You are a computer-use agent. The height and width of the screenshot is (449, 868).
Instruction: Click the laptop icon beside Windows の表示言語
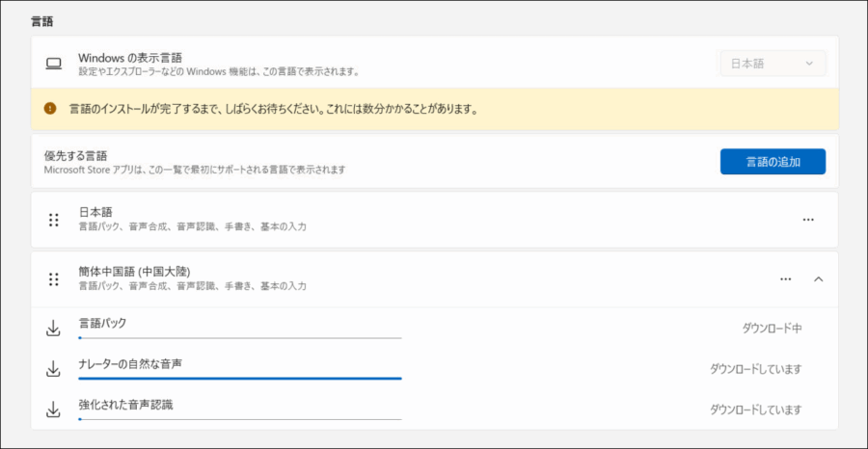(x=53, y=65)
